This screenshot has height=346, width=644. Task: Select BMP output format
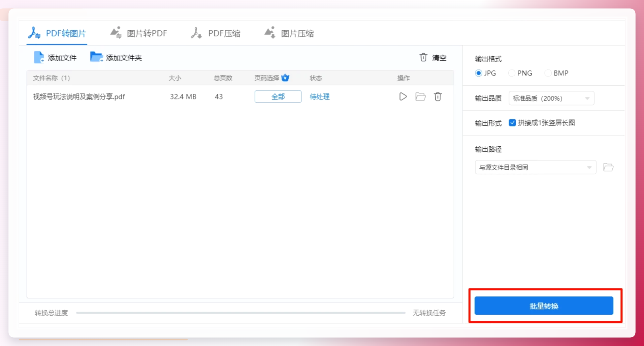tap(556, 73)
